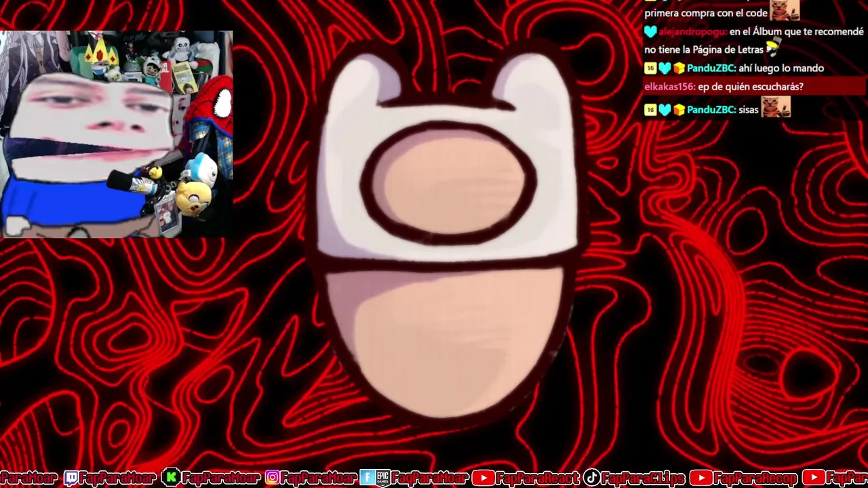Click the chat text 'no tiene la Página de Letras'
868x488 pixels.
(x=704, y=49)
